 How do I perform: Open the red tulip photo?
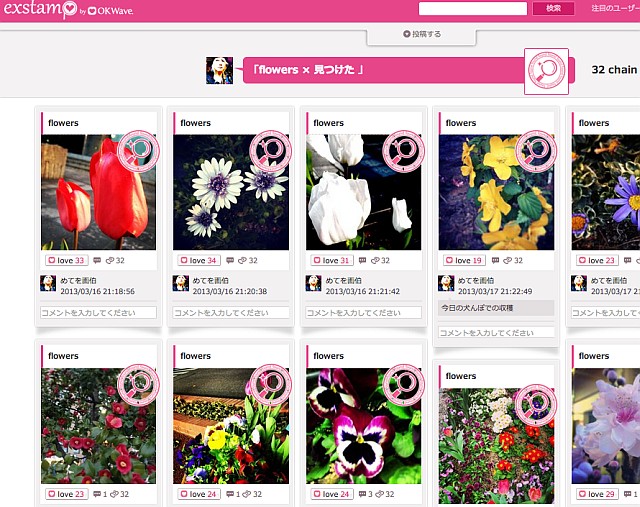(x=98, y=192)
